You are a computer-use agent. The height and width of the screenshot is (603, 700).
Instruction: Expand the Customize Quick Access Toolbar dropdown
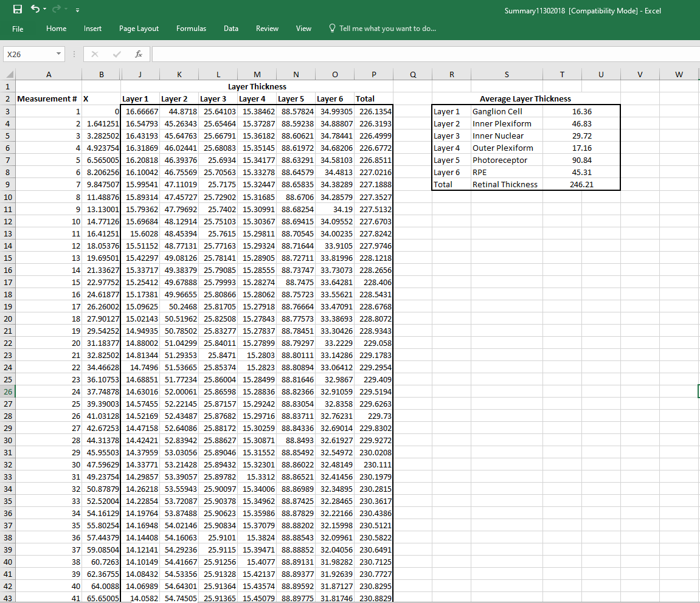point(77,10)
